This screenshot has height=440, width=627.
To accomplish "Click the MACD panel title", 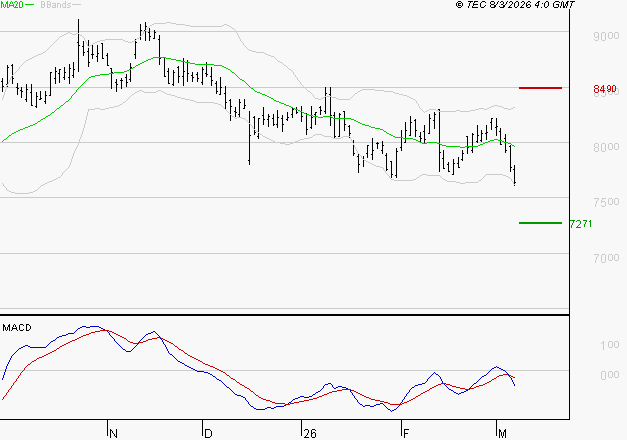I will point(17,328).
